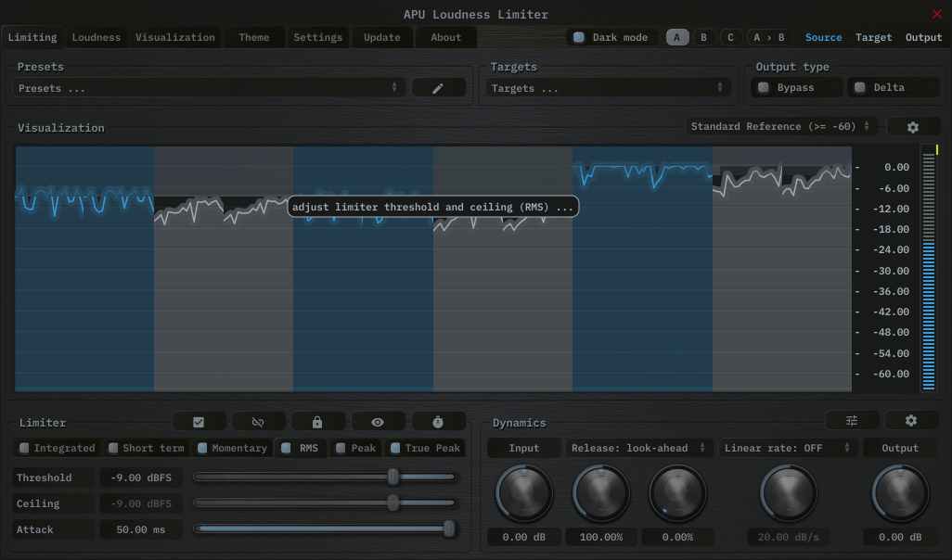Click the pencil edit presets icon
This screenshot has height=560, width=952.
point(438,88)
